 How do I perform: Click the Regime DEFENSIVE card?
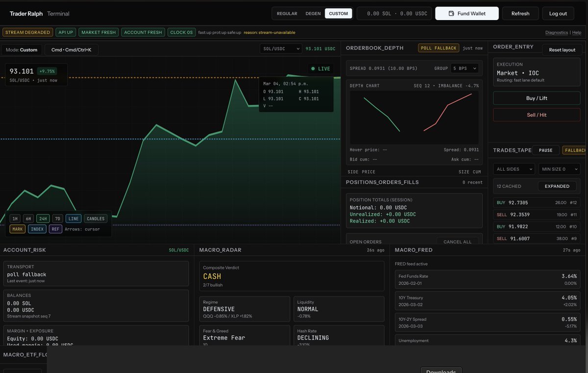[245, 309]
